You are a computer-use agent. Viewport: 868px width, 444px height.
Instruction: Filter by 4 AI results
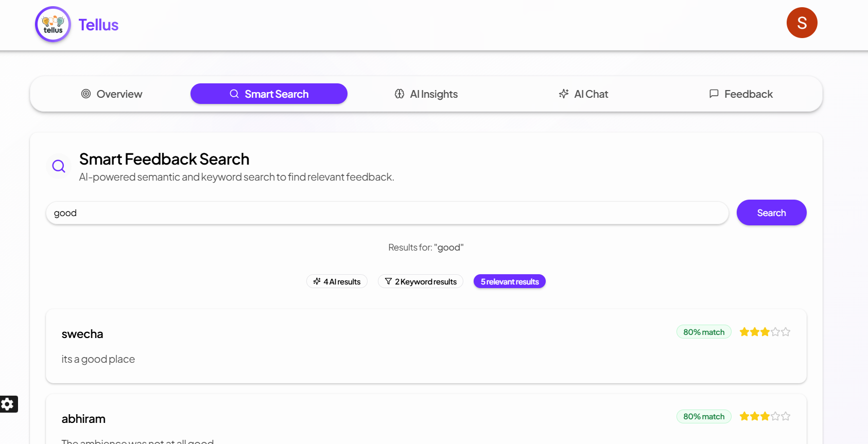pyautogui.click(x=337, y=281)
